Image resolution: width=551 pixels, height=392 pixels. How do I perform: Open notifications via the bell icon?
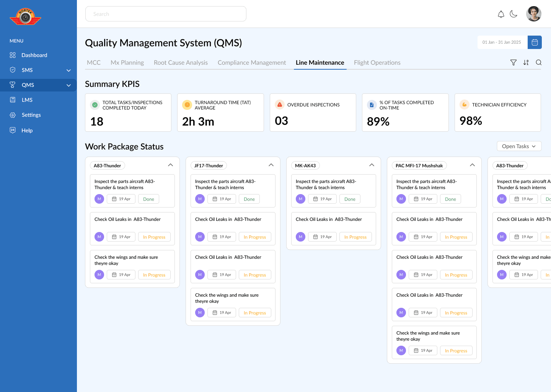click(x=501, y=14)
